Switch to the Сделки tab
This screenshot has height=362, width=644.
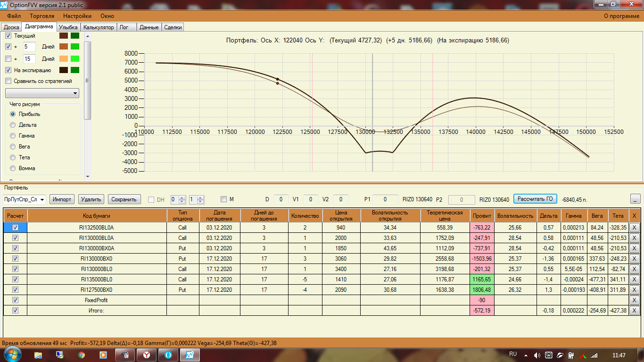point(173,27)
